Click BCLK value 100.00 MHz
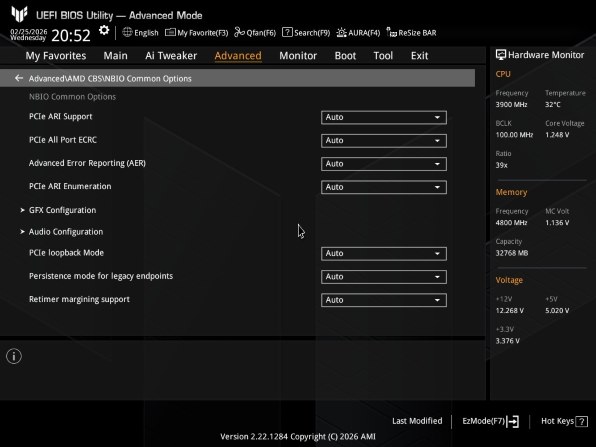This screenshot has width=596, height=447. [x=514, y=135]
